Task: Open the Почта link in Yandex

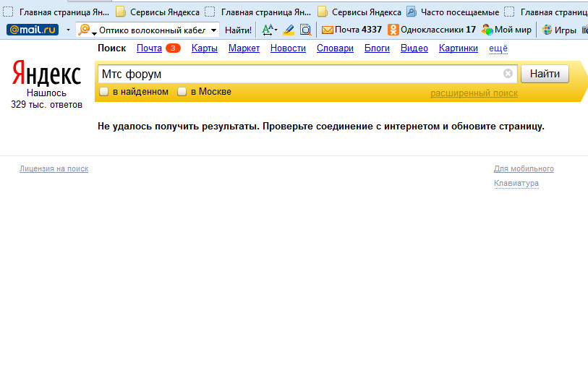Action: pyautogui.click(x=149, y=48)
